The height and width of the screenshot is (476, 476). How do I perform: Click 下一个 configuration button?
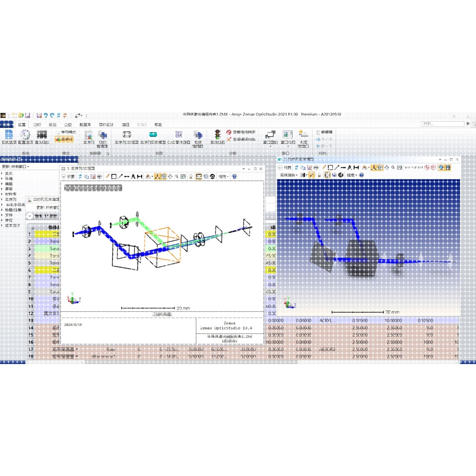point(324,139)
